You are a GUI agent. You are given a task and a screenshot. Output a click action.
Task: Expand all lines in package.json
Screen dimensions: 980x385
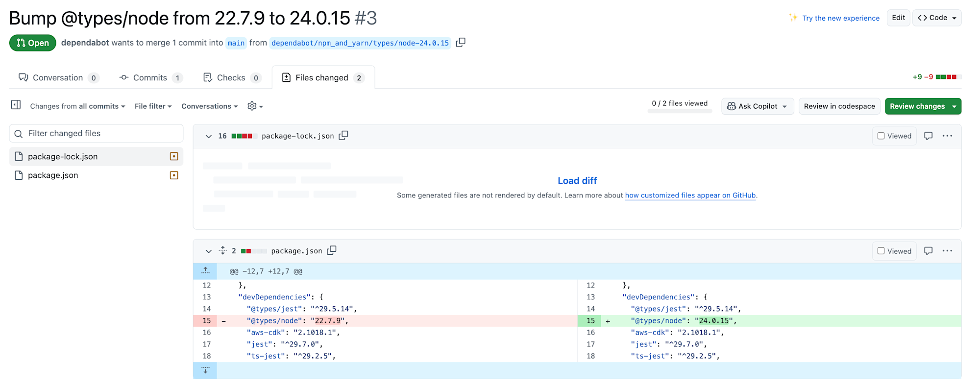223,250
